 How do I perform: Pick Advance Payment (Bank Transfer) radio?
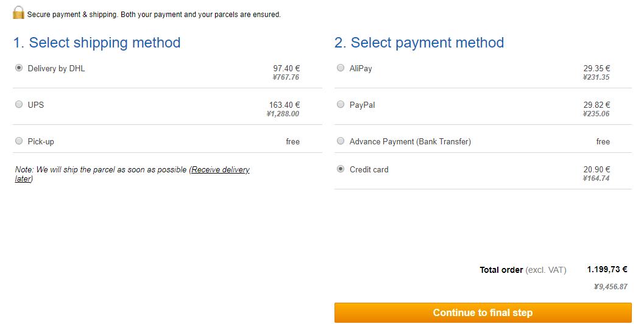(x=341, y=141)
